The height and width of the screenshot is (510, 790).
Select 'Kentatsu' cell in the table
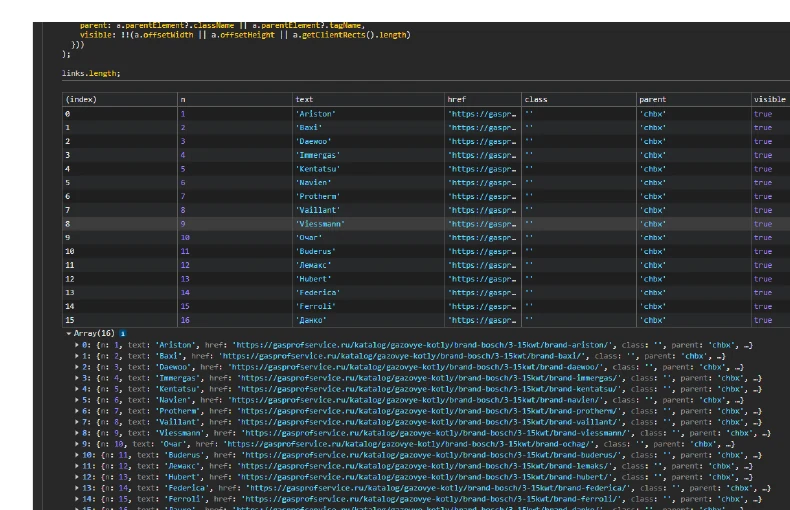pos(368,169)
